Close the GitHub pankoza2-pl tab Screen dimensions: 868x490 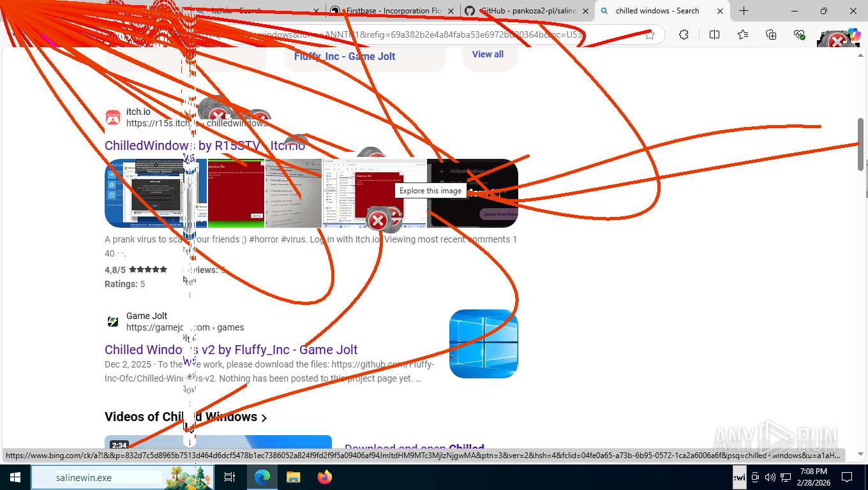click(x=585, y=11)
